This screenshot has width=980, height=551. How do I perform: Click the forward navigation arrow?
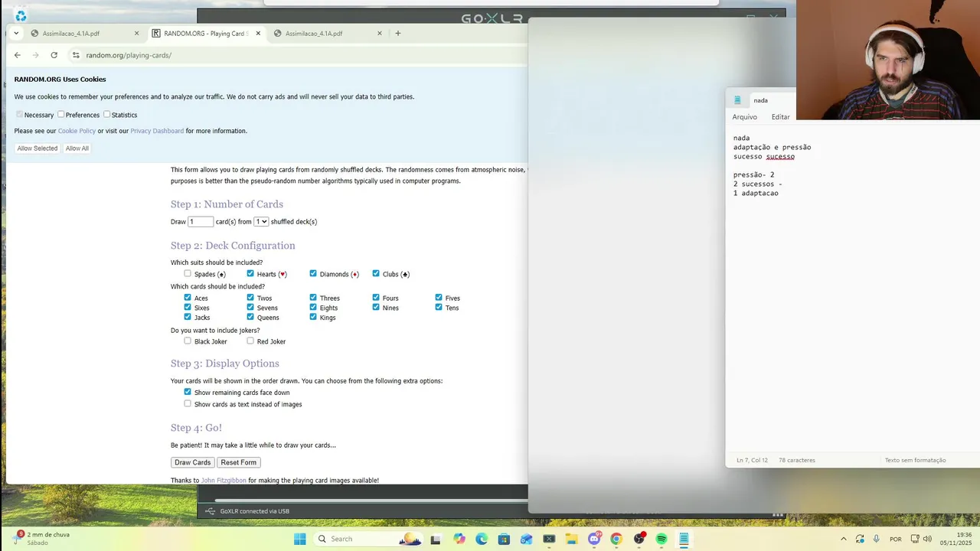pos(35,55)
